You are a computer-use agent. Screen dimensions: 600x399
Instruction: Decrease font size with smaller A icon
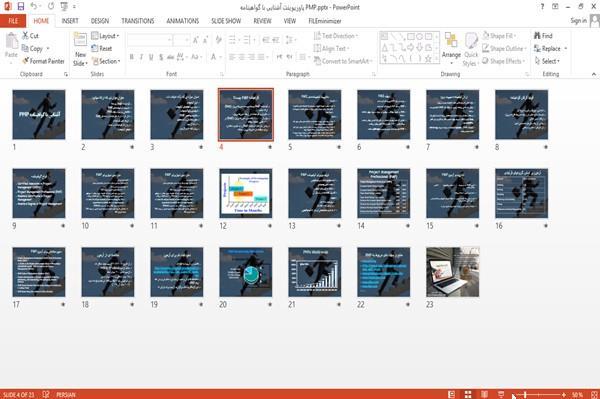coord(206,40)
